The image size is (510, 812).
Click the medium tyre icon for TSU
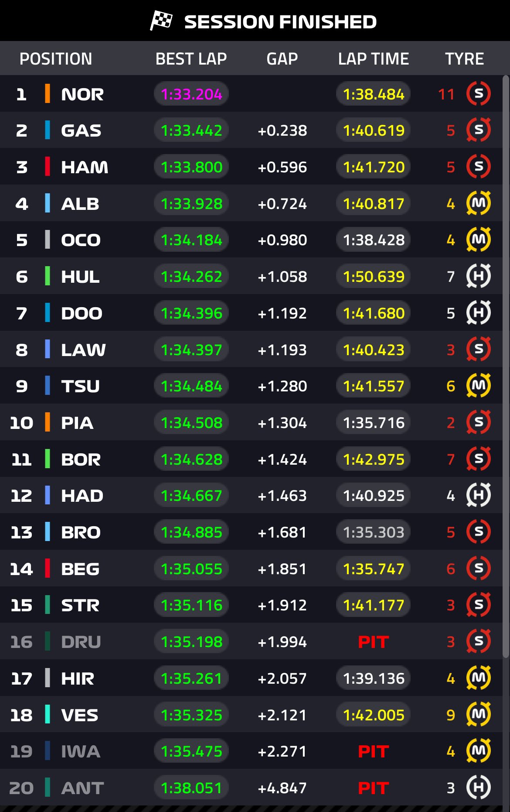pos(478,386)
